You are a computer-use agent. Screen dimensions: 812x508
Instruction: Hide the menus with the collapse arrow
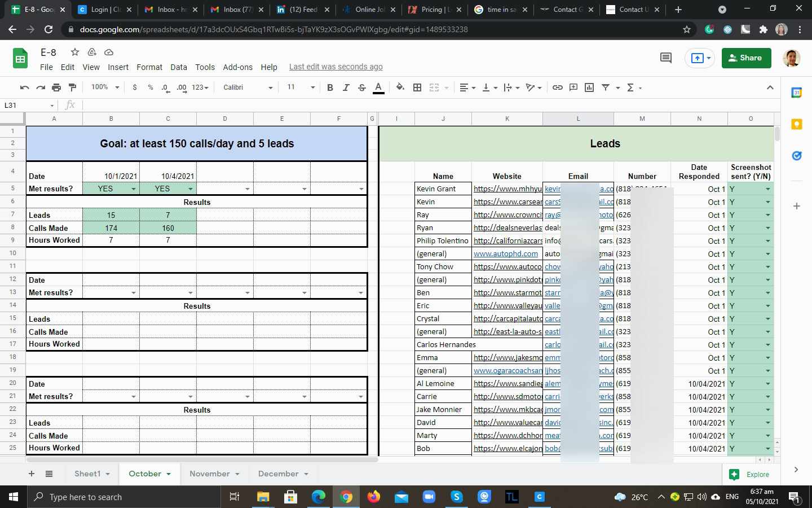click(770, 87)
